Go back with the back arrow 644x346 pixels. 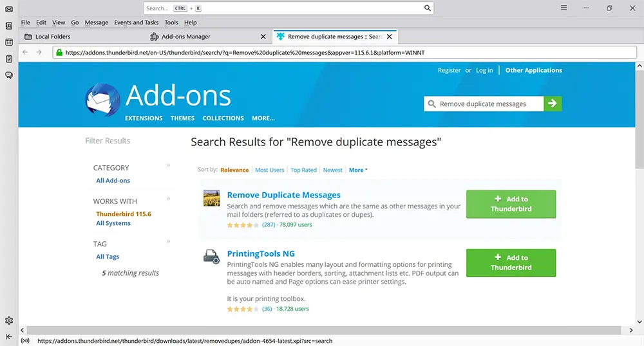pos(26,52)
